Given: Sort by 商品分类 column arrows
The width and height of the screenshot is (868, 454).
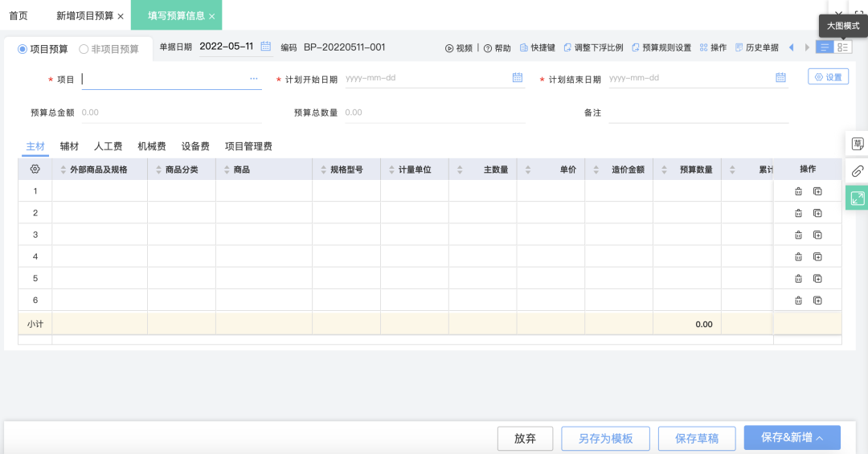Looking at the screenshot, I should point(159,170).
